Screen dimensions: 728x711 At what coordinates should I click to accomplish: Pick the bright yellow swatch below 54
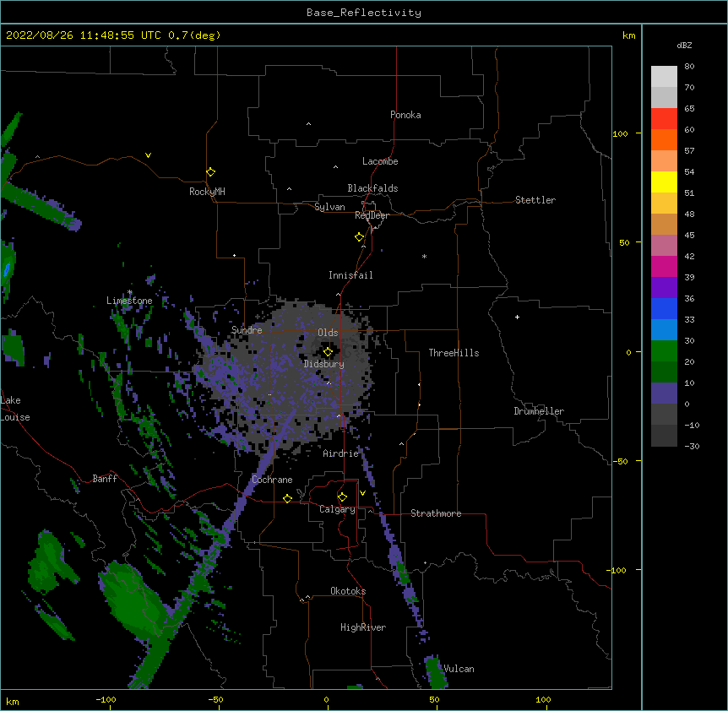coord(664,182)
